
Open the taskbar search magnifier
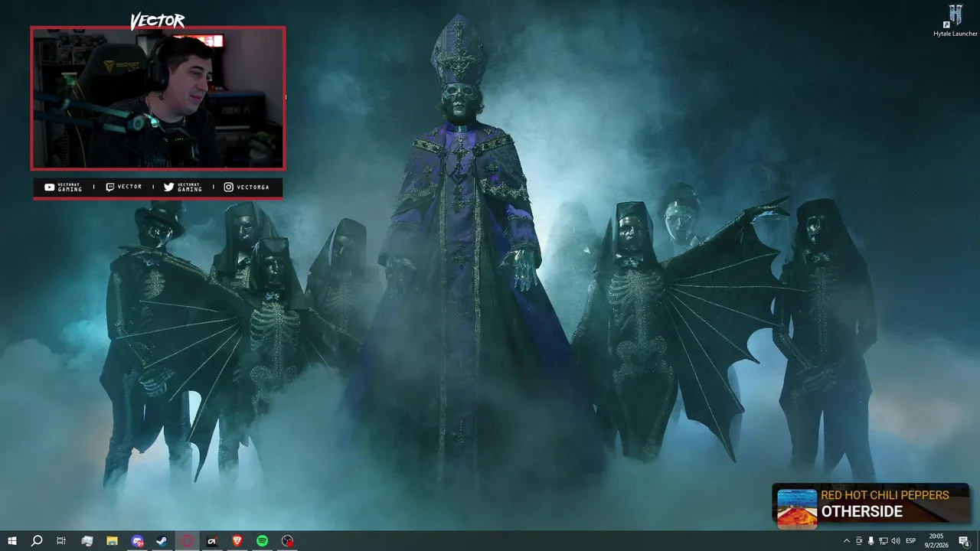[x=37, y=541]
